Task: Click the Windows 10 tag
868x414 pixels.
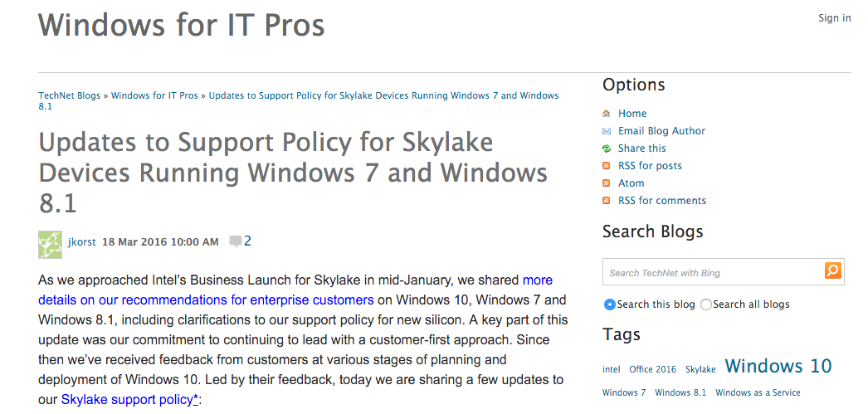Action: click(x=778, y=366)
